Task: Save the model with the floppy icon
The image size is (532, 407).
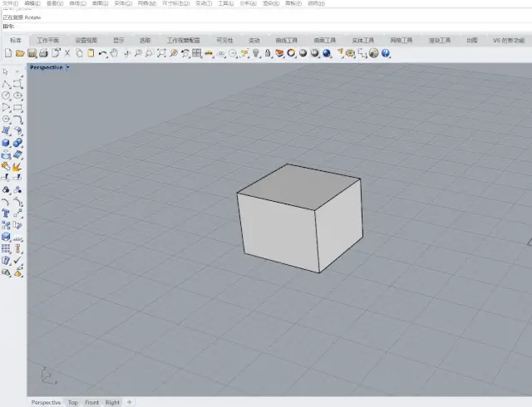Action: 32,53
